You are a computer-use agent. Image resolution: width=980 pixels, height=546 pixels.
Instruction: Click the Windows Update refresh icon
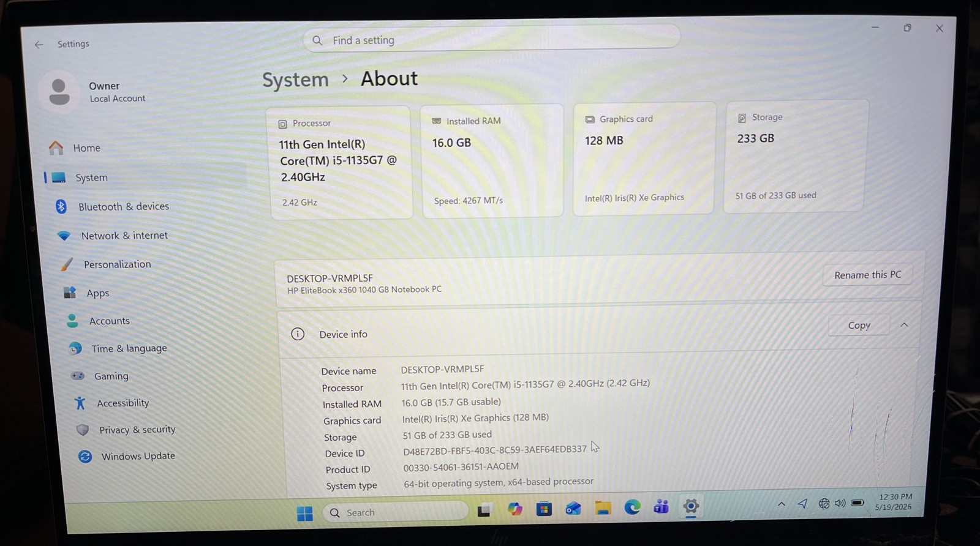pyautogui.click(x=85, y=457)
